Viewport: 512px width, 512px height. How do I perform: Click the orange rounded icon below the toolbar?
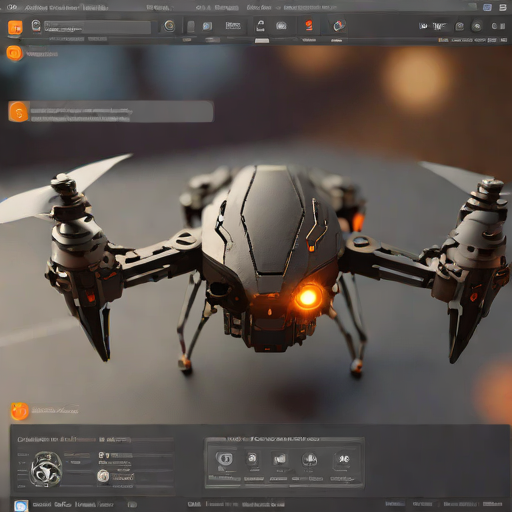coord(14,53)
